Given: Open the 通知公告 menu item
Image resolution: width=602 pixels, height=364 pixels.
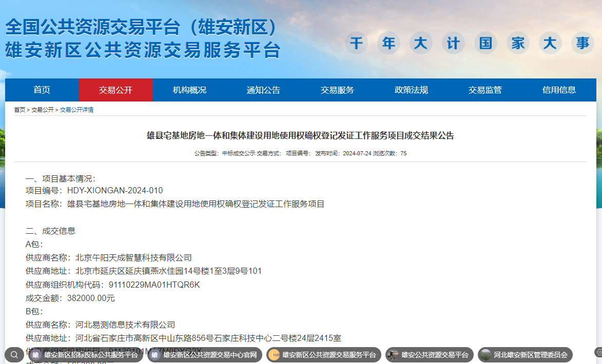Looking at the screenshot, I should tap(263, 90).
